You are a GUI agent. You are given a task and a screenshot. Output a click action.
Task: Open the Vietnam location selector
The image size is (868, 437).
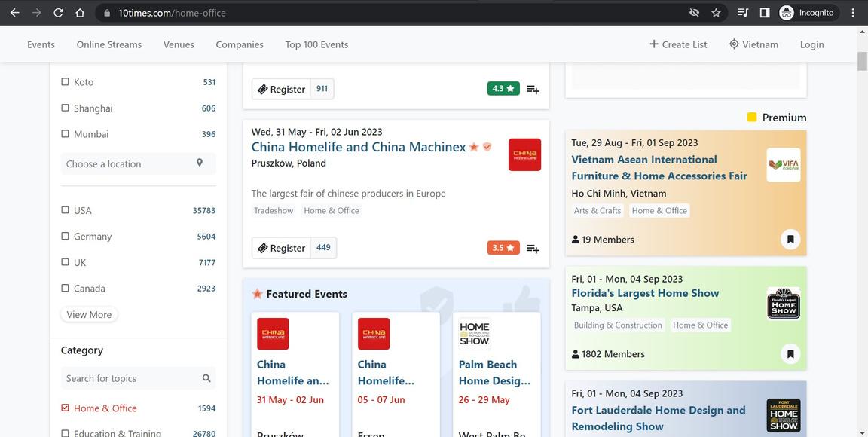click(753, 44)
